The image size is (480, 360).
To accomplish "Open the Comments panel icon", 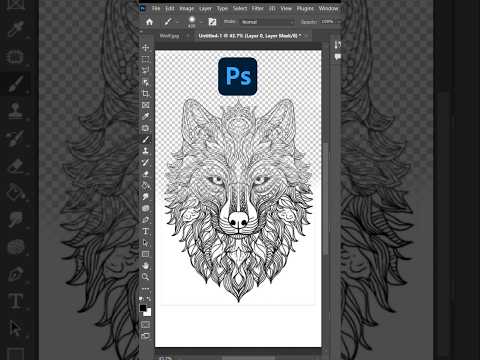I will click(x=338, y=57).
